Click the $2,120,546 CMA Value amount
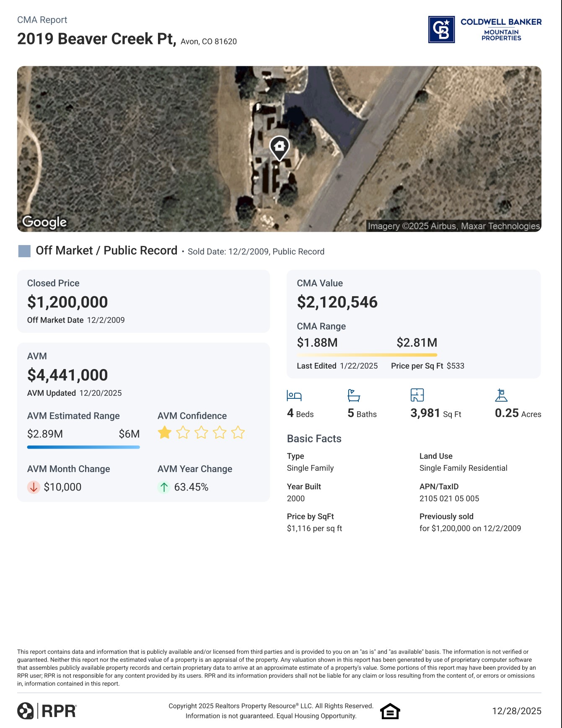The width and height of the screenshot is (562, 728). (x=337, y=302)
